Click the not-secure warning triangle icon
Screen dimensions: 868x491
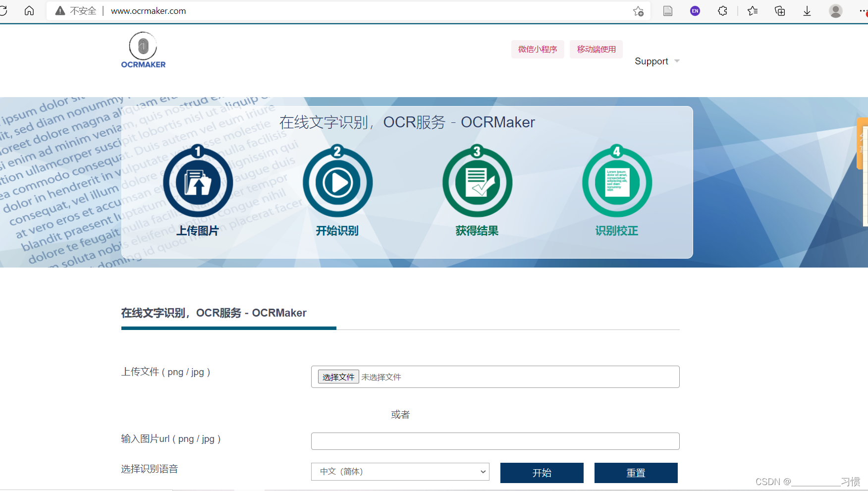tap(60, 11)
